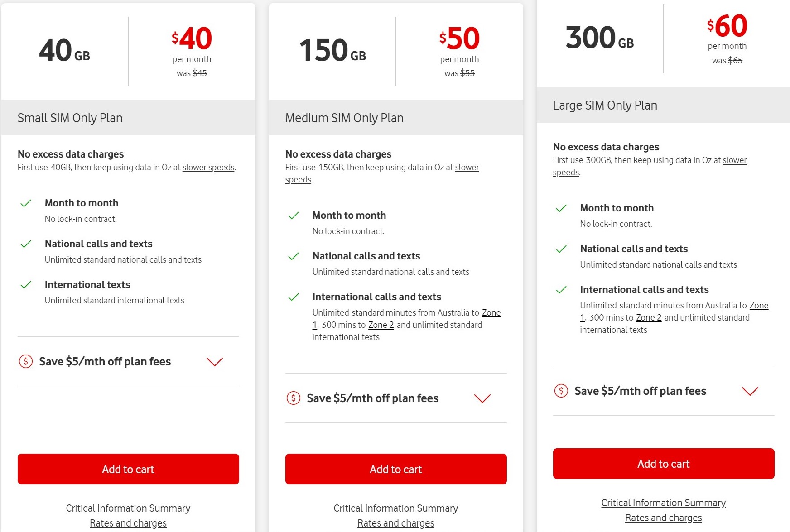The height and width of the screenshot is (532, 790).
Task: Expand Medium plan Save $5/mth chevron
Action: 482,398
